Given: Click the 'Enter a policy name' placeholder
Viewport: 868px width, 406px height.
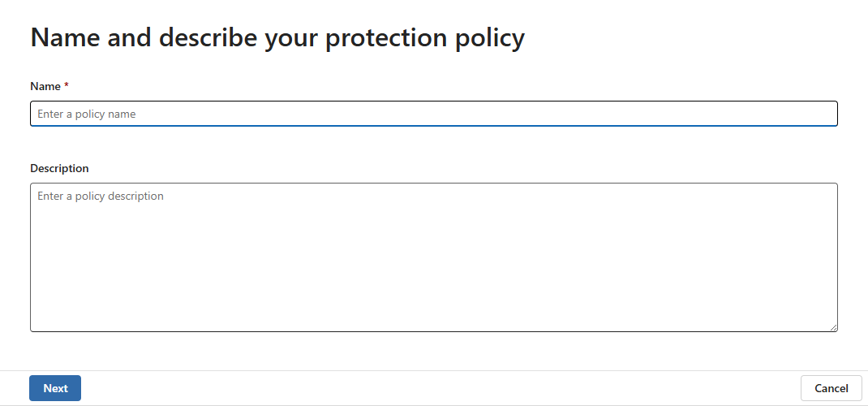Looking at the screenshot, I should point(87,114).
